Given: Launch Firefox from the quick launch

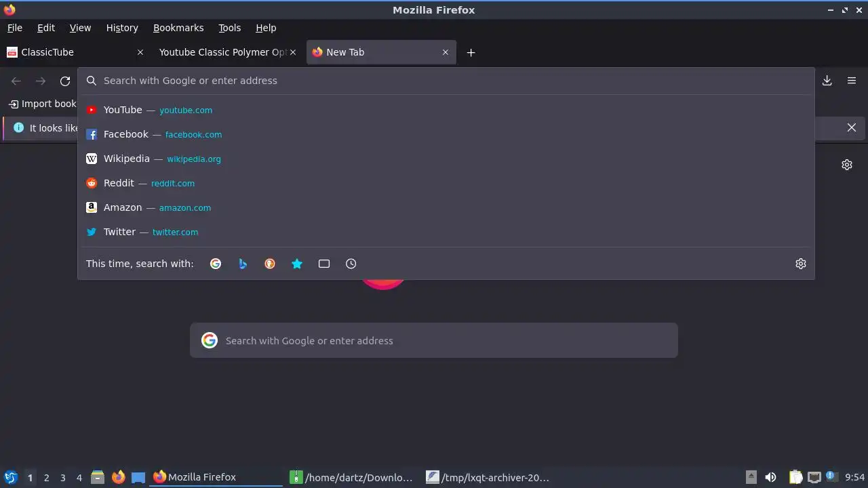Looking at the screenshot, I should (118, 477).
